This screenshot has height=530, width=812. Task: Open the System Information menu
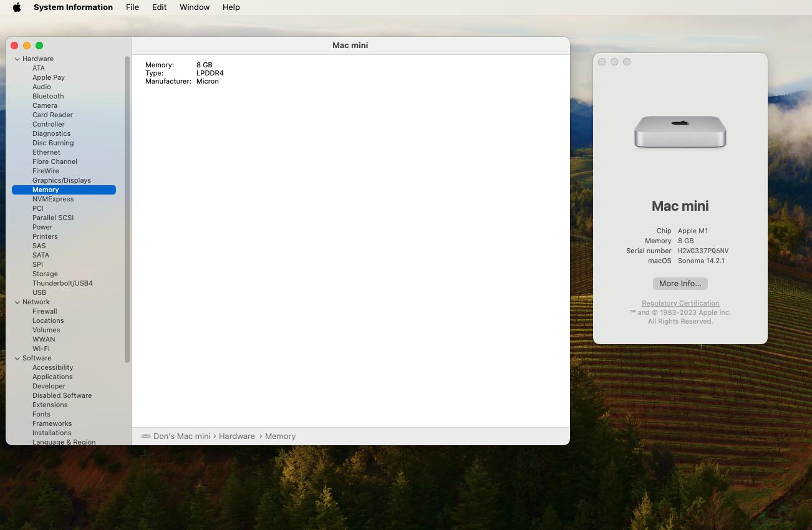click(x=73, y=7)
